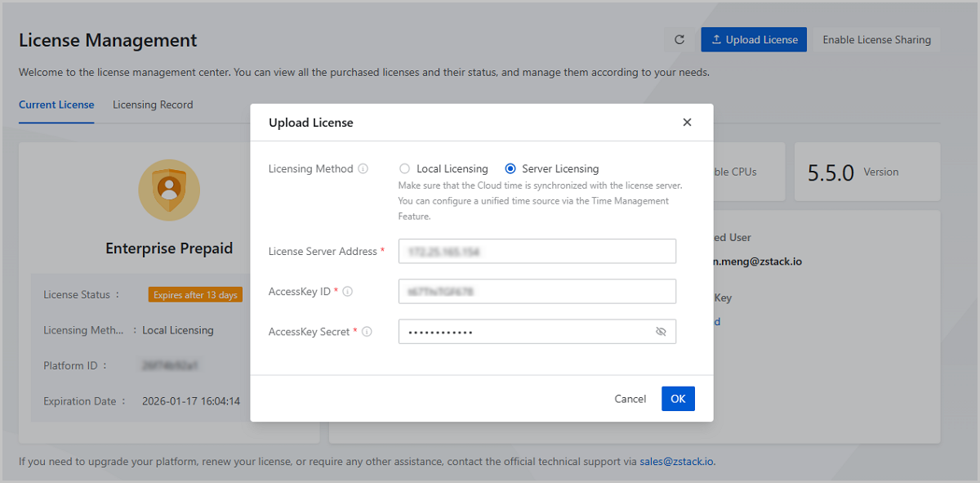
Task: Click the Enterprise Prepaid shield badge icon
Action: point(169,190)
